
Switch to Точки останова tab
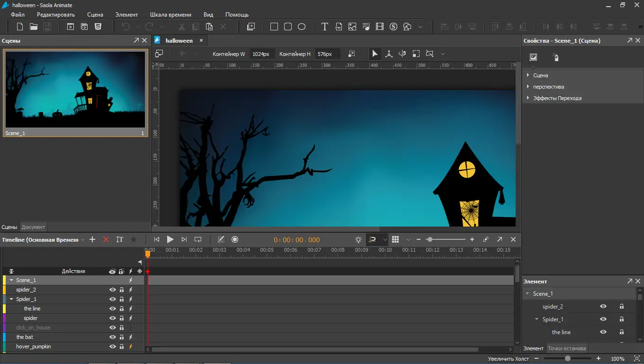tap(566, 348)
